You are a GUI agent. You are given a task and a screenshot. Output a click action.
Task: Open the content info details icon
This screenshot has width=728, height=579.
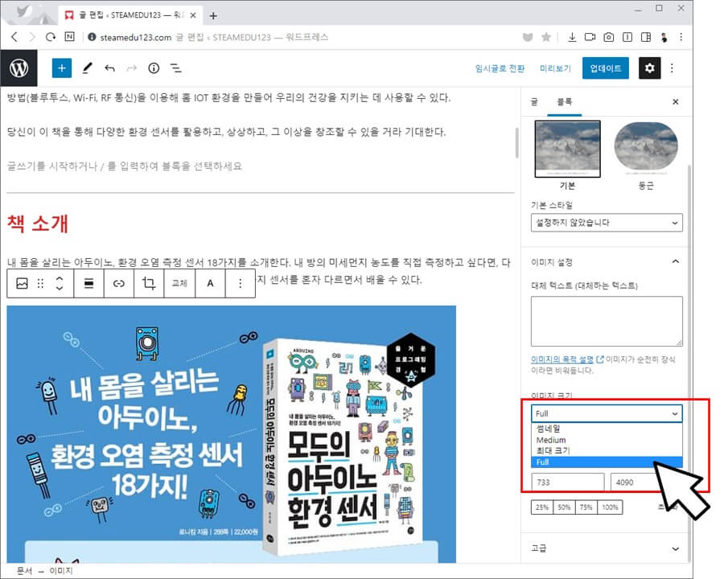tap(154, 68)
